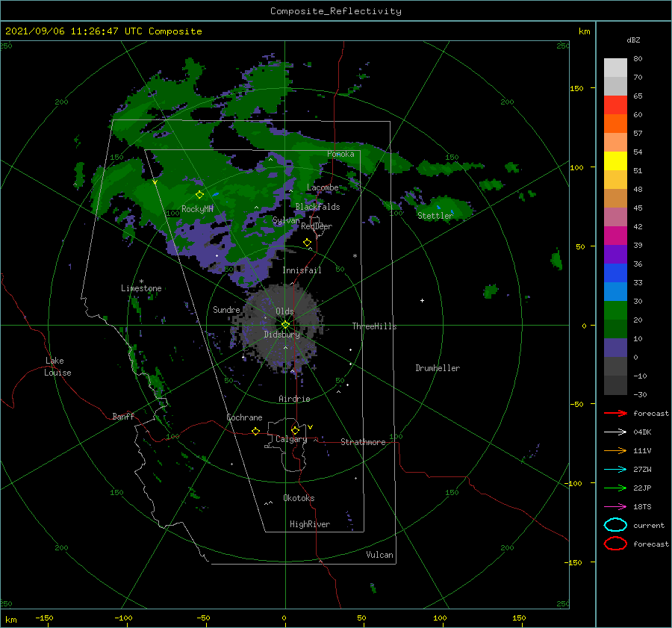
Task: Click the asterisk marker above Limestone
Action: click(x=141, y=282)
